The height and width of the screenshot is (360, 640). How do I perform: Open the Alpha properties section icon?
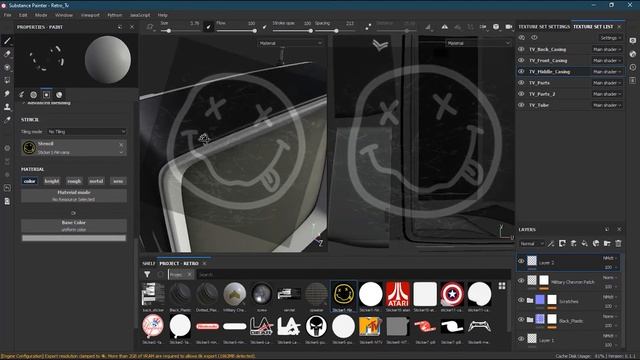tap(33, 95)
